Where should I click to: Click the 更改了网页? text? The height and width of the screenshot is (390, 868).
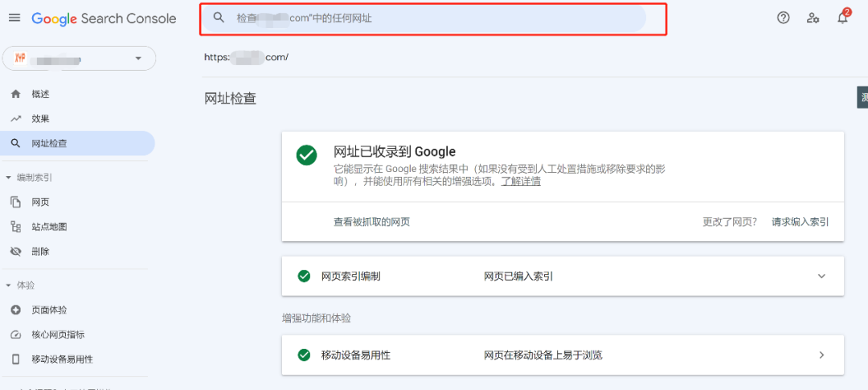[x=730, y=222]
